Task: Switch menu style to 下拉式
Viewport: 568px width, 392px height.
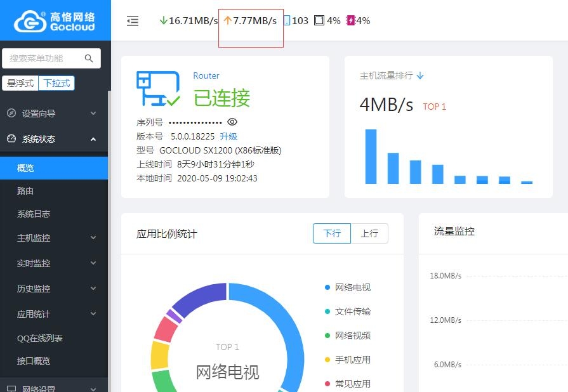Action: 56,83
